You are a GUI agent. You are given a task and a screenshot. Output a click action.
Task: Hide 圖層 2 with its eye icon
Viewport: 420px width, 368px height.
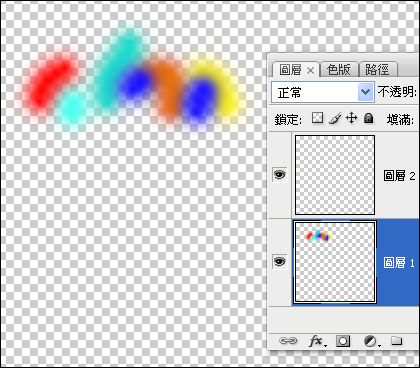pos(279,174)
